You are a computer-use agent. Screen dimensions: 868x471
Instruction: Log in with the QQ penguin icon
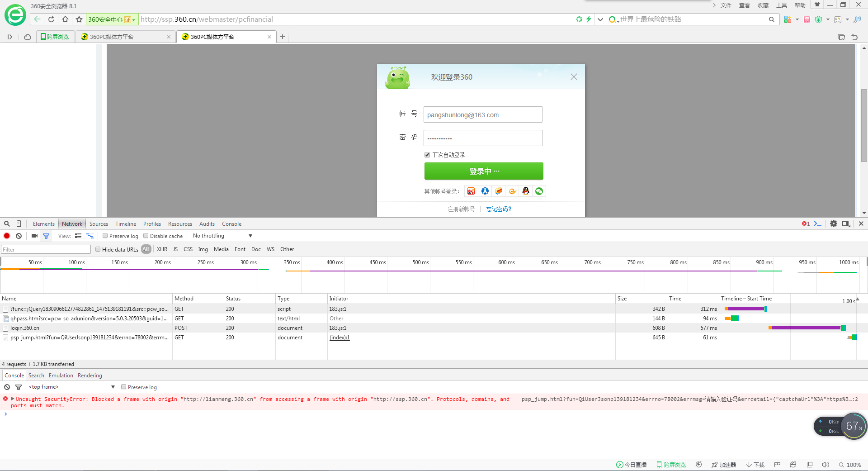coord(526,191)
